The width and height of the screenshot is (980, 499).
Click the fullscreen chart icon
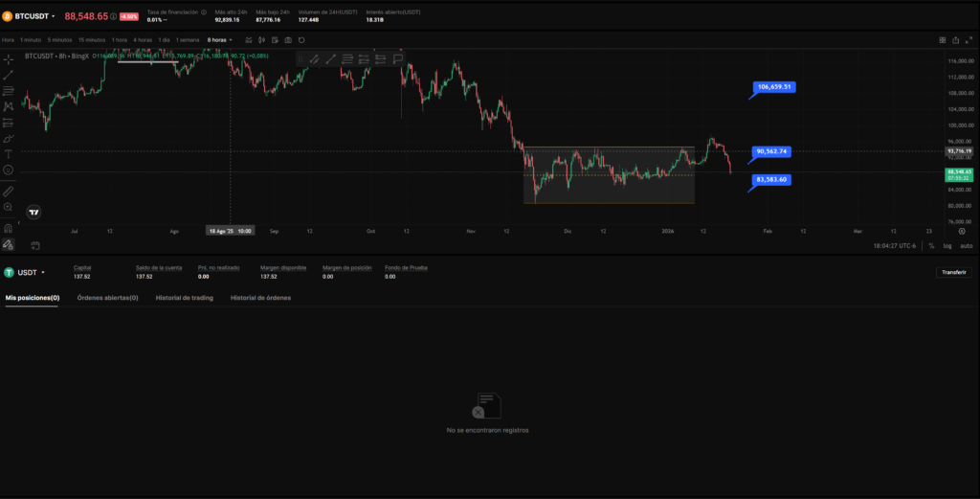point(969,40)
